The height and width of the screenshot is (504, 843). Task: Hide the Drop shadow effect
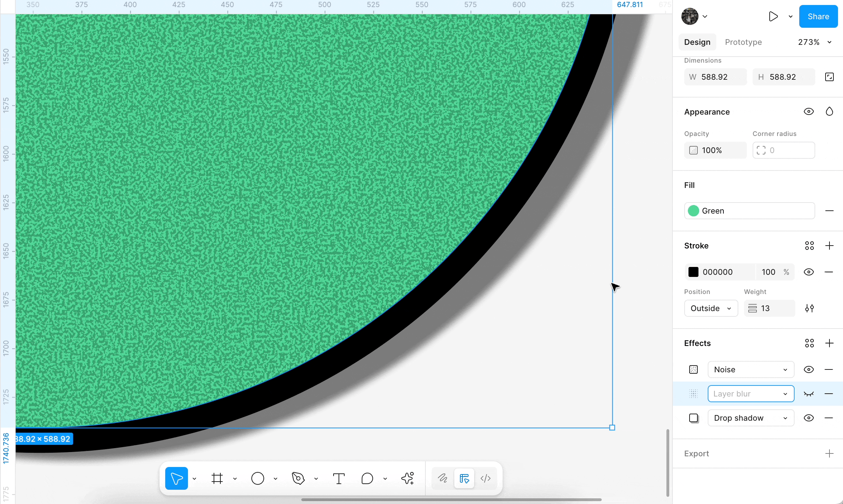tap(809, 418)
